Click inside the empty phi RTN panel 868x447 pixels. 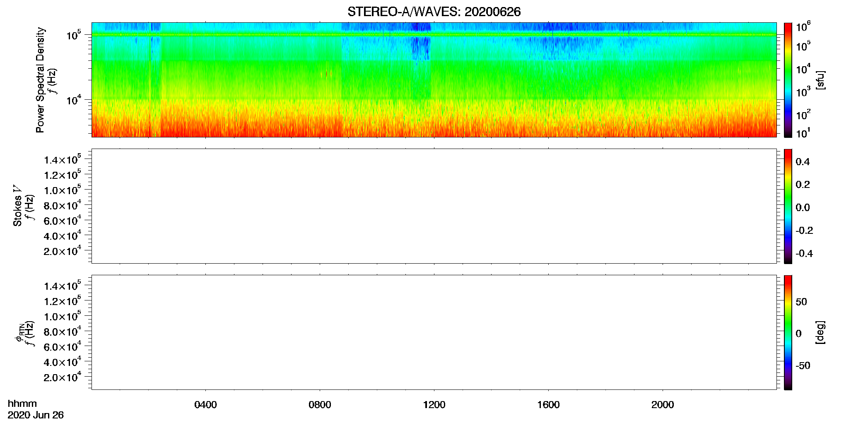pyautogui.click(x=434, y=332)
